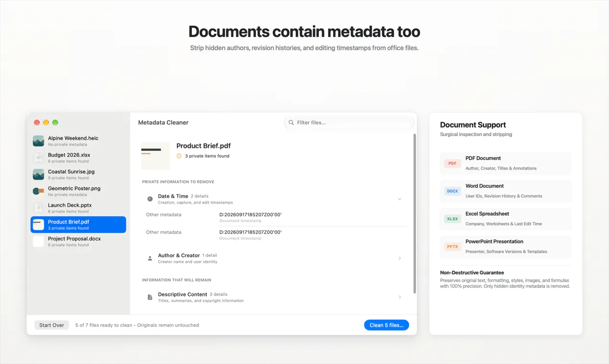Image resolution: width=609 pixels, height=364 pixels.
Task: Select Alpine Weekend.heic in the file list
Action: click(x=78, y=141)
